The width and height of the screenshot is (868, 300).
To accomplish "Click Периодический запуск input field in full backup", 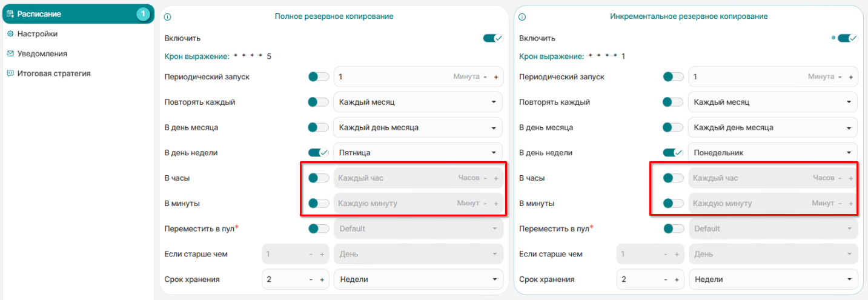I will coord(418,77).
